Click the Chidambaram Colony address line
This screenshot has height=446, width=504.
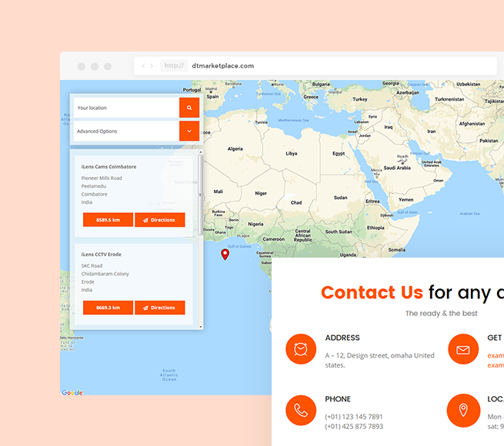click(x=105, y=274)
